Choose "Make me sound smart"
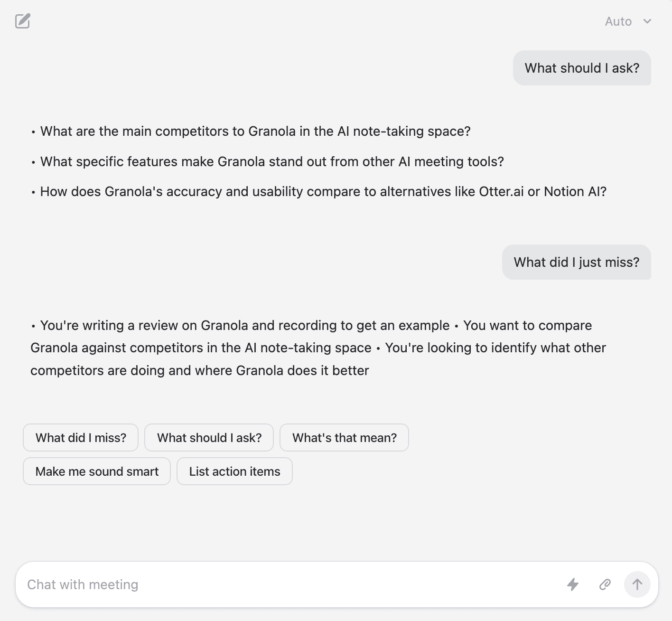This screenshot has height=621, width=672. coord(96,471)
